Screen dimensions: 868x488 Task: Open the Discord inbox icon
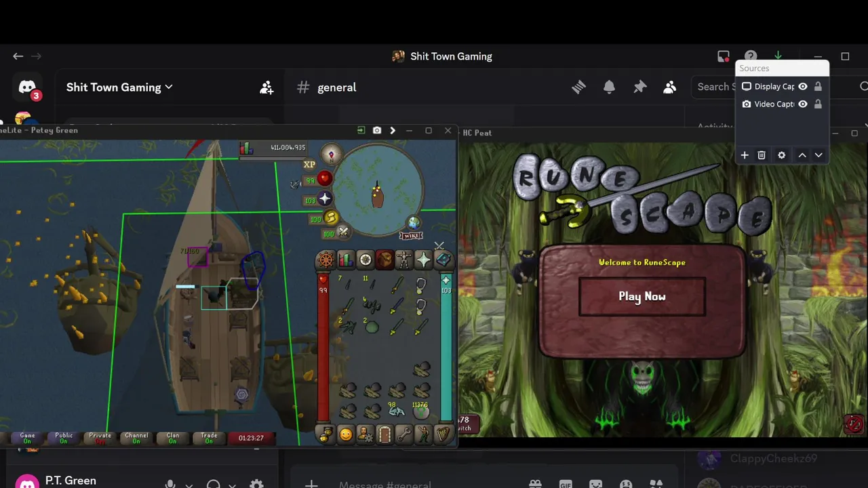pyautogui.click(x=724, y=56)
